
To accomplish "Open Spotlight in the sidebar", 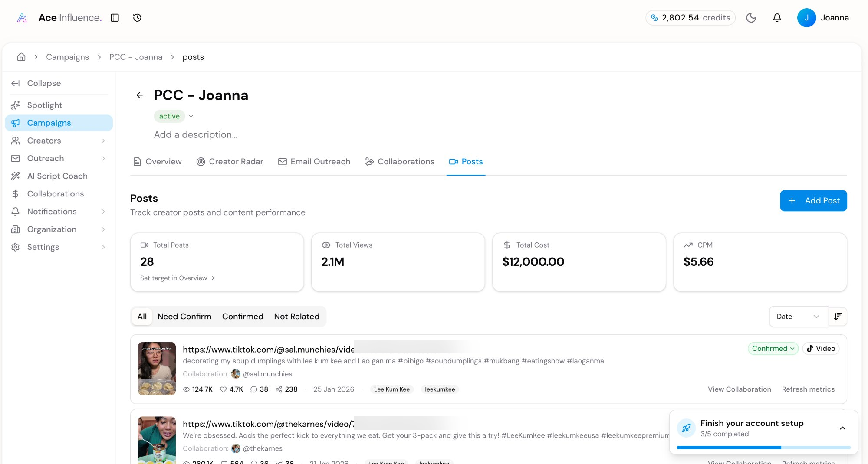I will pos(45,105).
